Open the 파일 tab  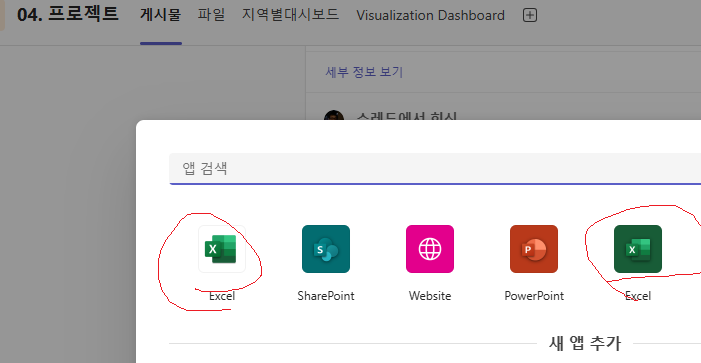211,15
